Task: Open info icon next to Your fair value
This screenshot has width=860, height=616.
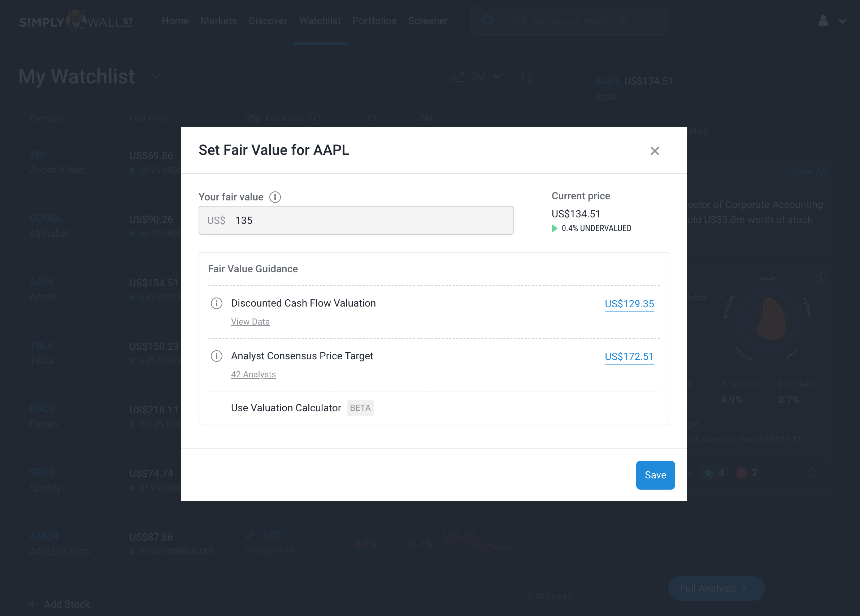Action: tap(275, 197)
